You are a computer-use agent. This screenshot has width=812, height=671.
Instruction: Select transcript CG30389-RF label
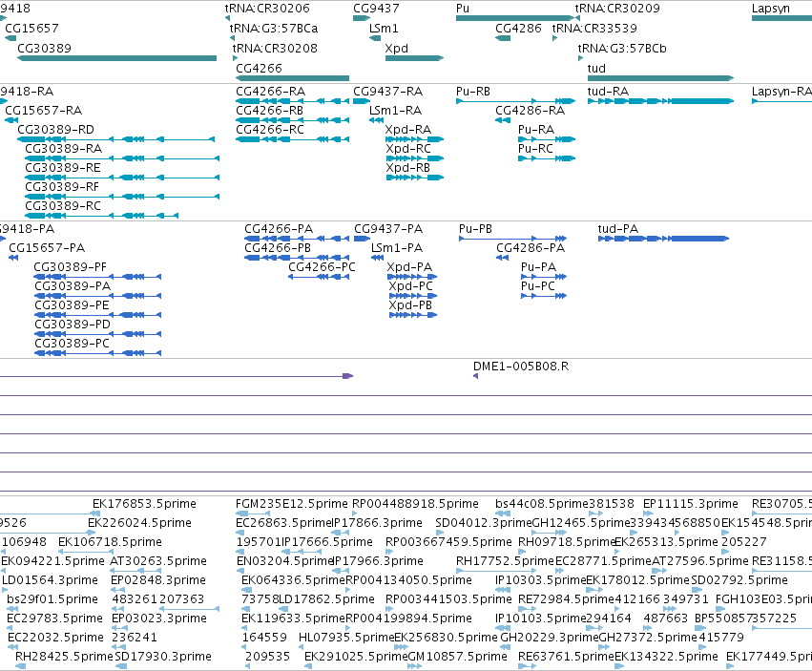(x=62, y=187)
